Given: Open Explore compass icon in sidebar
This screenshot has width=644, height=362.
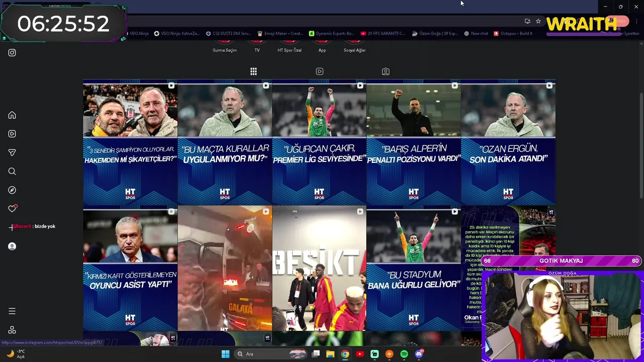Looking at the screenshot, I should point(12,190).
